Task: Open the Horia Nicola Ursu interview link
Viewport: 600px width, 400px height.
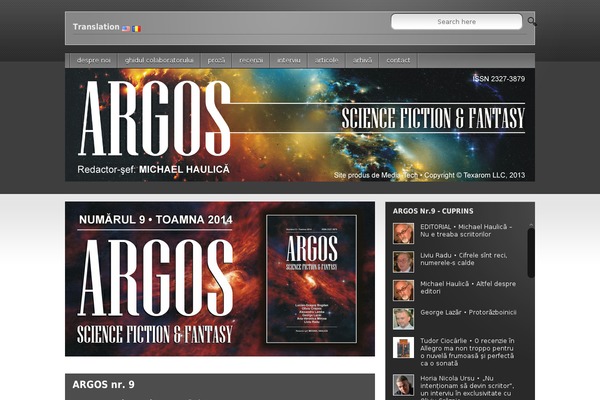Action: [x=467, y=387]
